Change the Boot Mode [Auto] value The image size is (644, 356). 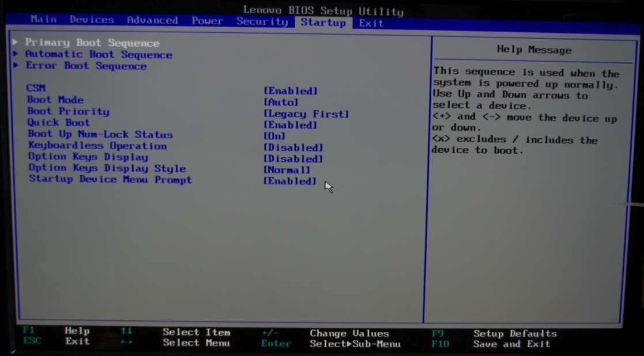pos(281,102)
